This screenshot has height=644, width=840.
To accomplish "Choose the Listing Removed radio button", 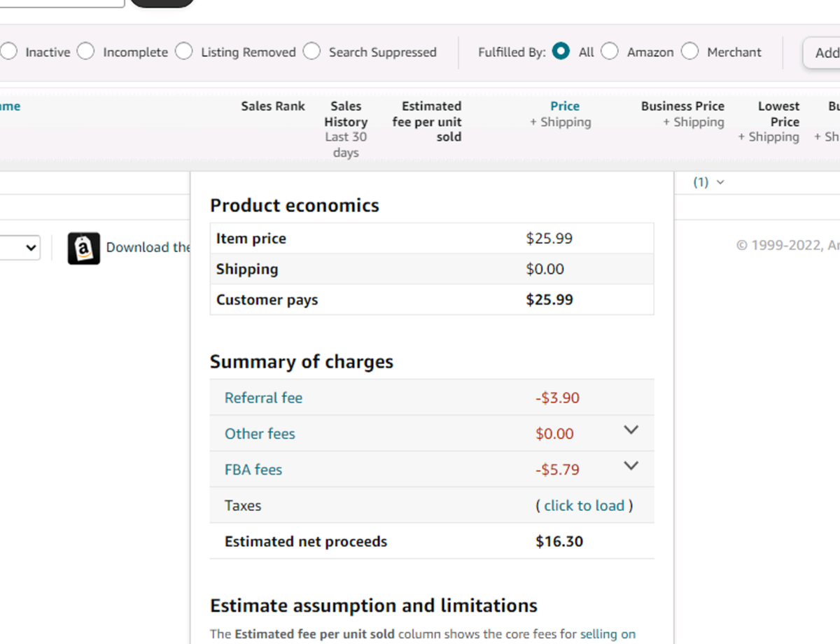I will click(x=184, y=52).
